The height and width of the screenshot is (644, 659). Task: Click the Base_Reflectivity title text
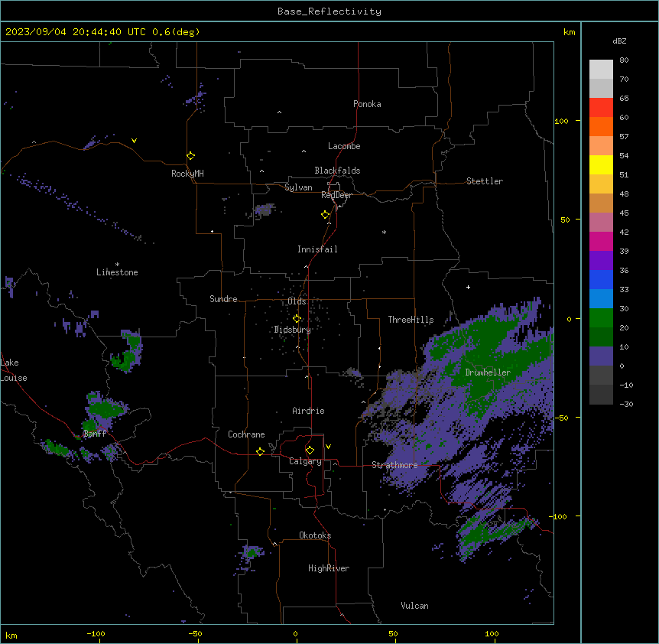(x=329, y=11)
